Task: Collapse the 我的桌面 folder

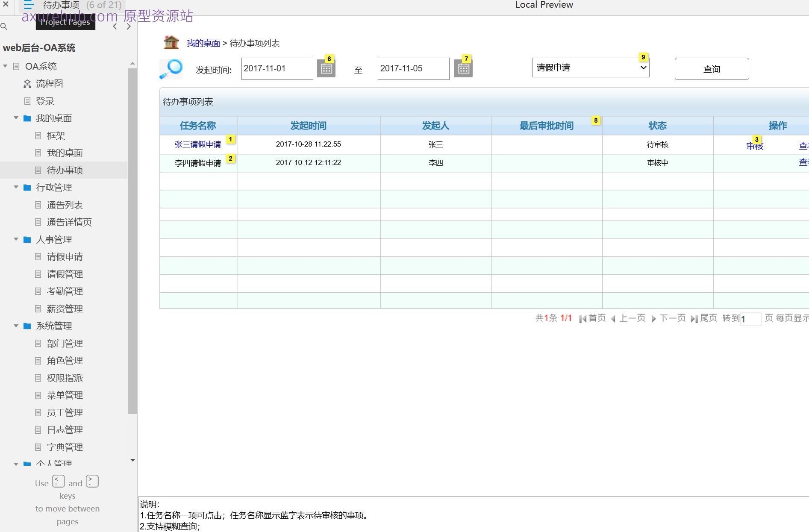Action: pos(16,118)
